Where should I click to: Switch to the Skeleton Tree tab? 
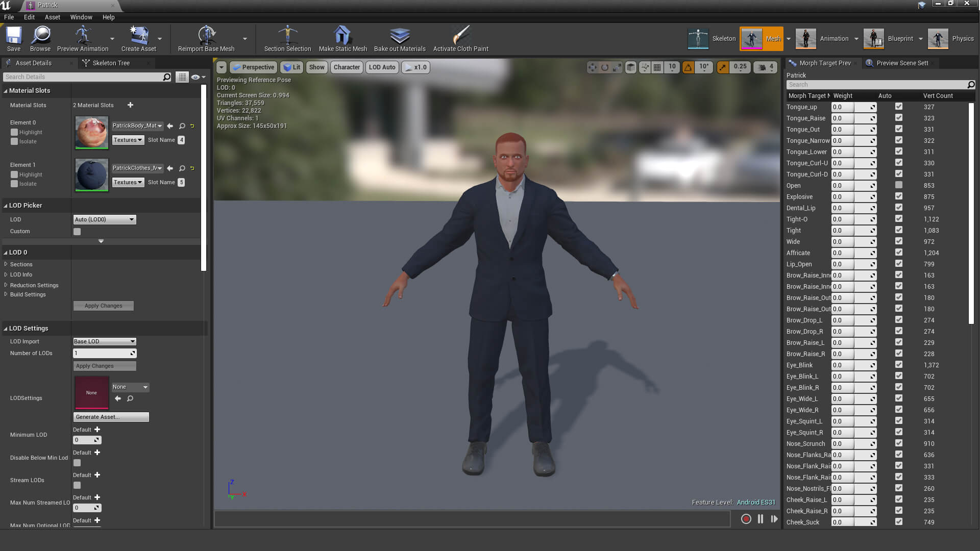111,63
